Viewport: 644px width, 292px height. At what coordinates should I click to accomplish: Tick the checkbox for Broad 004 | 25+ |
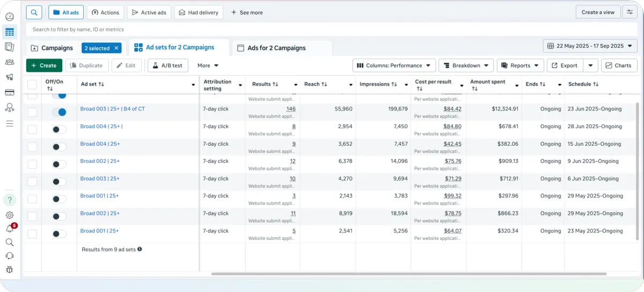pyautogui.click(x=32, y=129)
